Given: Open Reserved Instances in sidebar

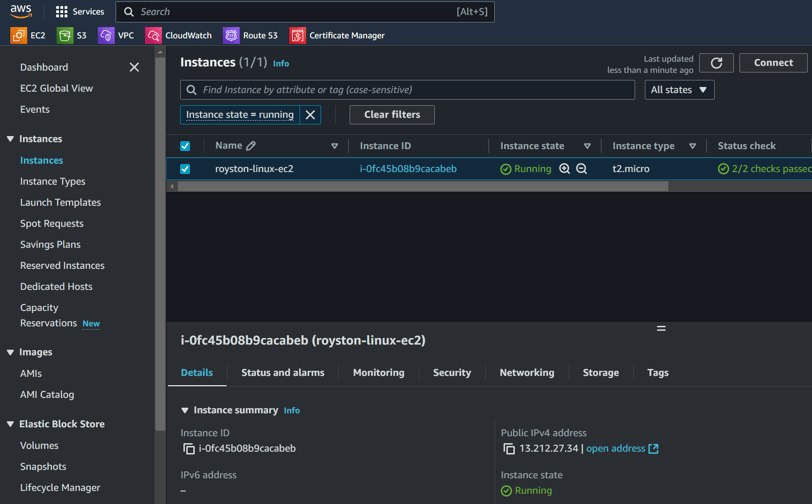Looking at the screenshot, I should (x=62, y=266).
